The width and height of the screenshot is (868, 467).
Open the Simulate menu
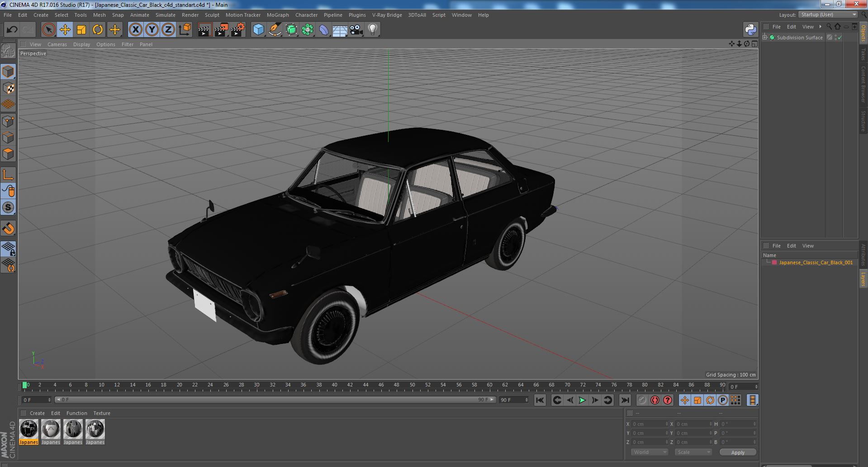coord(166,15)
